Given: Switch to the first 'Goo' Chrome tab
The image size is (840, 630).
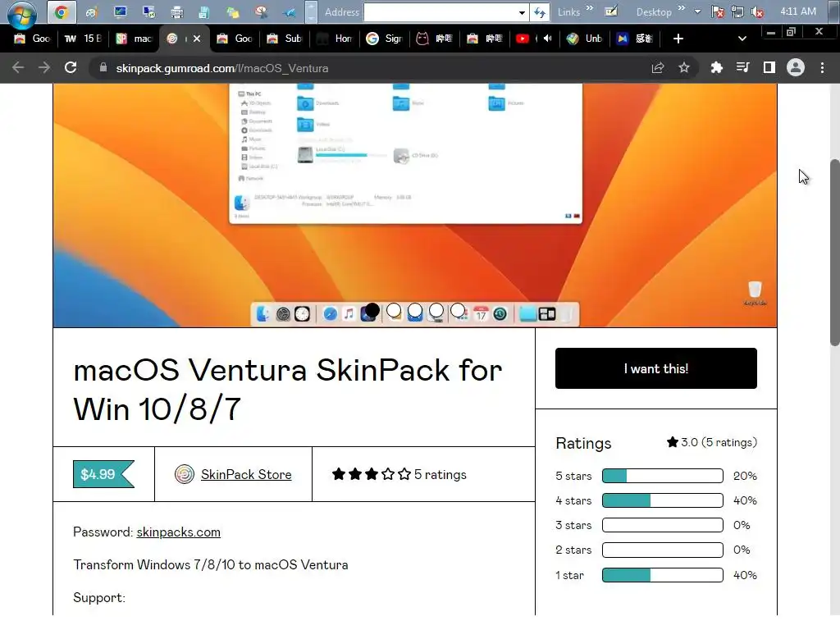Looking at the screenshot, I should (31, 39).
